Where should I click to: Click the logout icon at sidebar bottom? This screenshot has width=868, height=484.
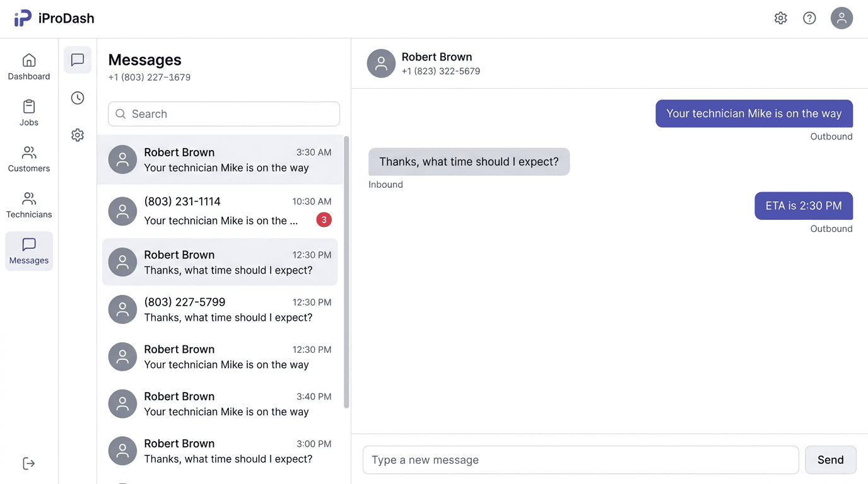(28, 463)
